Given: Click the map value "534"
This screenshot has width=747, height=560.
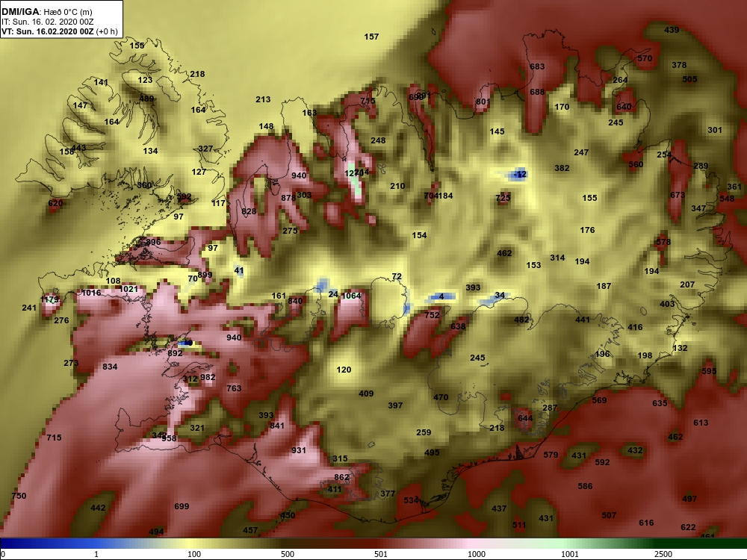Looking at the screenshot, I should (x=411, y=500).
